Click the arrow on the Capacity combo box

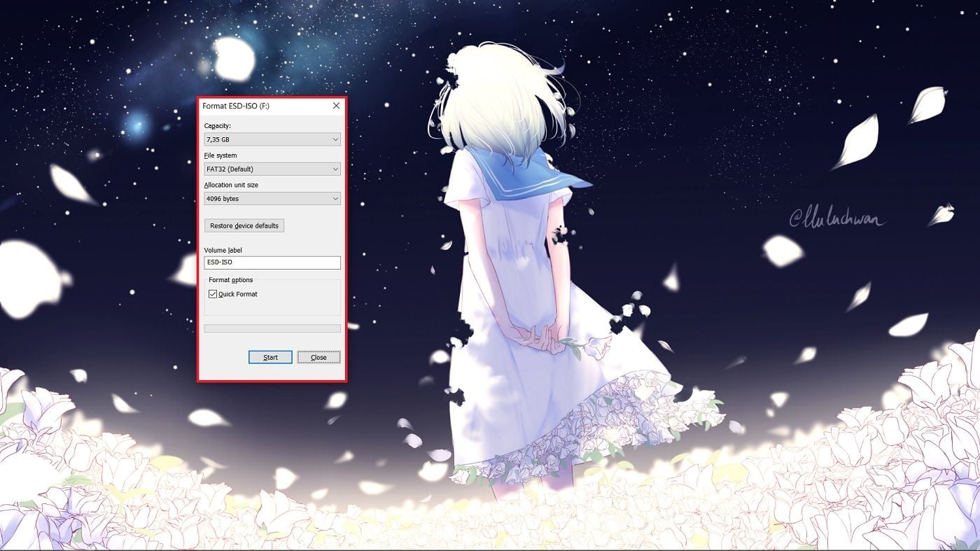tap(335, 139)
